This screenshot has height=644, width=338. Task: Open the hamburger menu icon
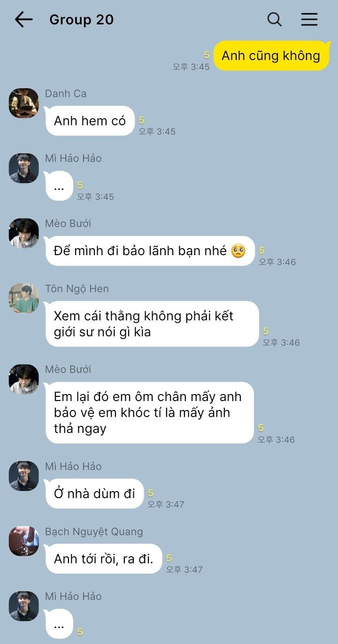coord(309,19)
